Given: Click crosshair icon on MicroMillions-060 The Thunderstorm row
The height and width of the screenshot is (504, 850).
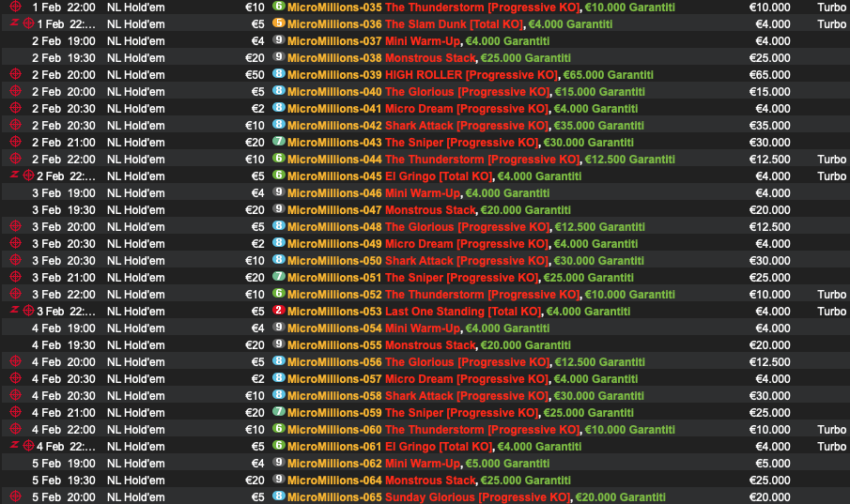Looking at the screenshot, I should (16, 429).
